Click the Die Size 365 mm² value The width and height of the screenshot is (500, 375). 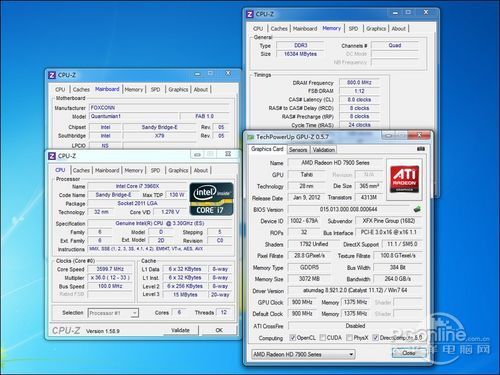(x=369, y=186)
